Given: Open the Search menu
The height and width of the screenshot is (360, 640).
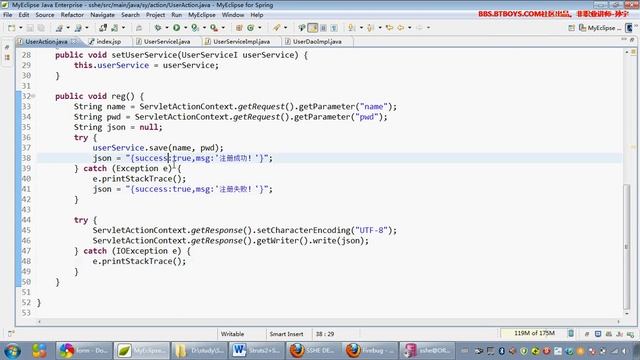Looking at the screenshot, I should coord(130,15).
